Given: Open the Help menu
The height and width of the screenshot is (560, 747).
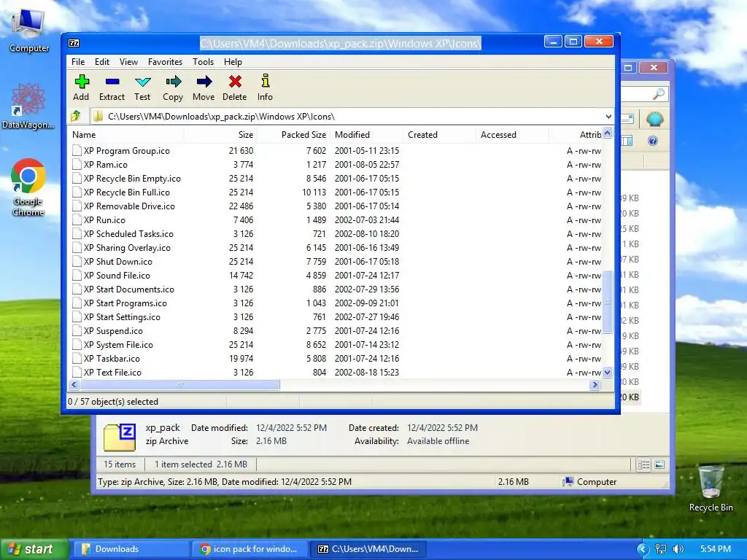Looking at the screenshot, I should coord(233,62).
